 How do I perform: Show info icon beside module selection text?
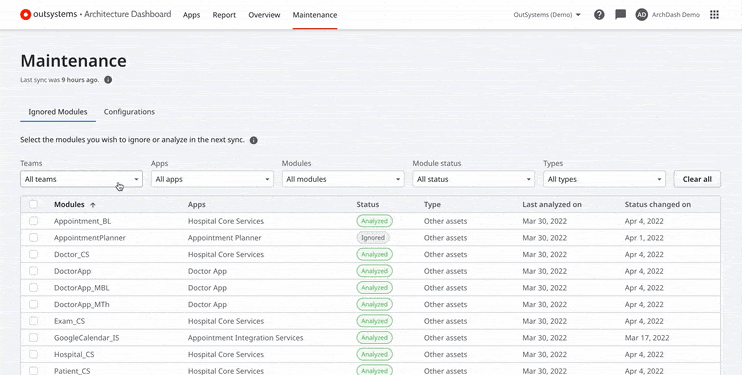pos(254,140)
